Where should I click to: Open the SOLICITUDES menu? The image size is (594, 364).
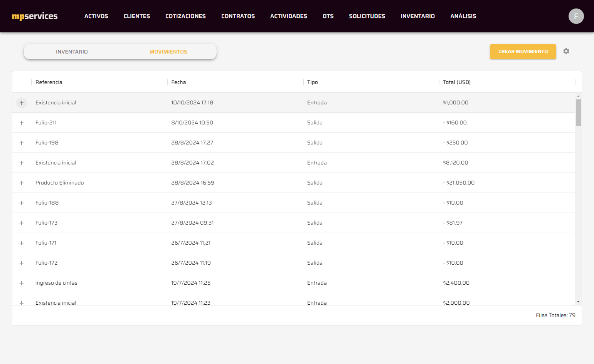click(367, 16)
